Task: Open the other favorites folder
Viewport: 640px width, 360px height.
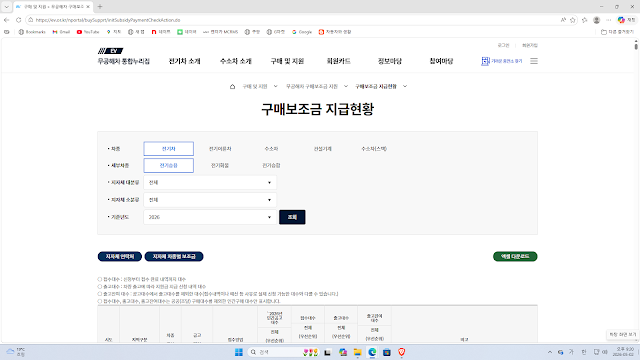Action: [617, 32]
